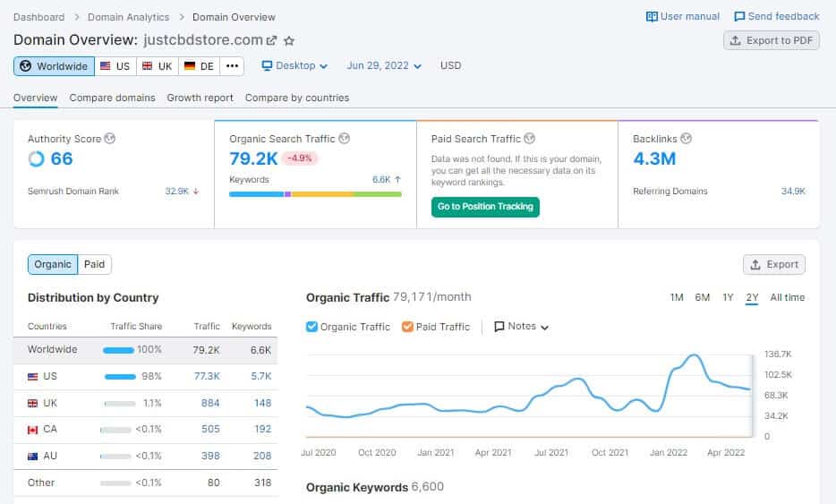Switch to Compare by countries tab
This screenshot has height=504, width=836.
(297, 98)
